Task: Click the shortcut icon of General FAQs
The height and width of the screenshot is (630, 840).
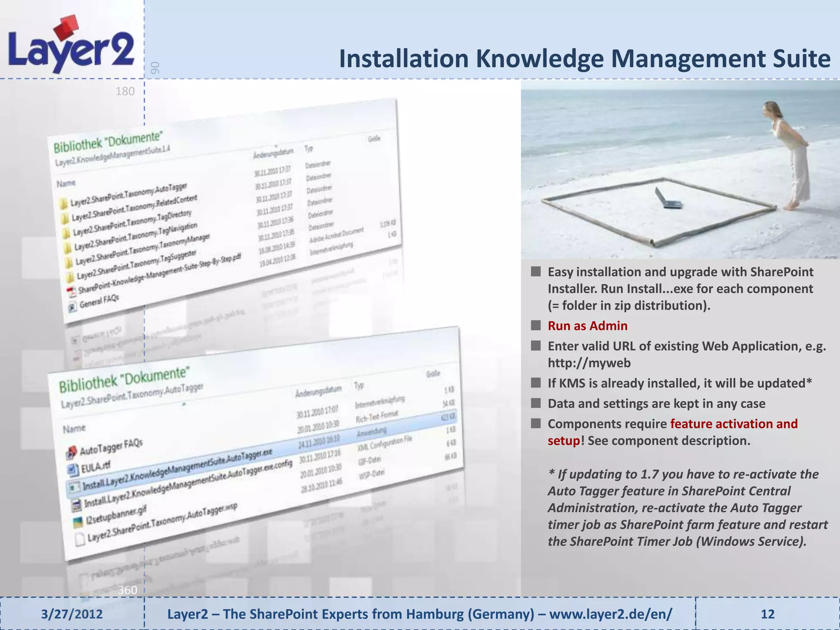Action: (73, 306)
